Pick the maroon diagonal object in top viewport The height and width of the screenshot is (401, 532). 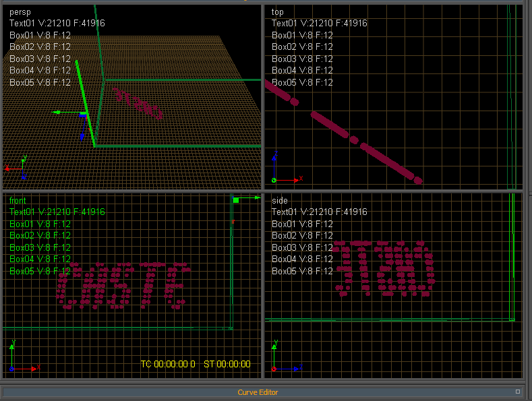point(343,131)
